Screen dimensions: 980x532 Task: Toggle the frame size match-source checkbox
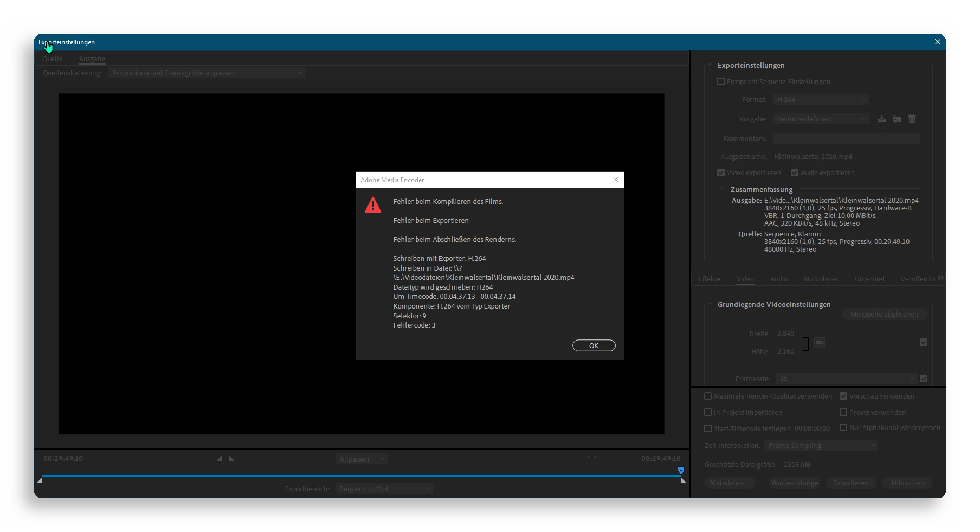[x=924, y=342]
